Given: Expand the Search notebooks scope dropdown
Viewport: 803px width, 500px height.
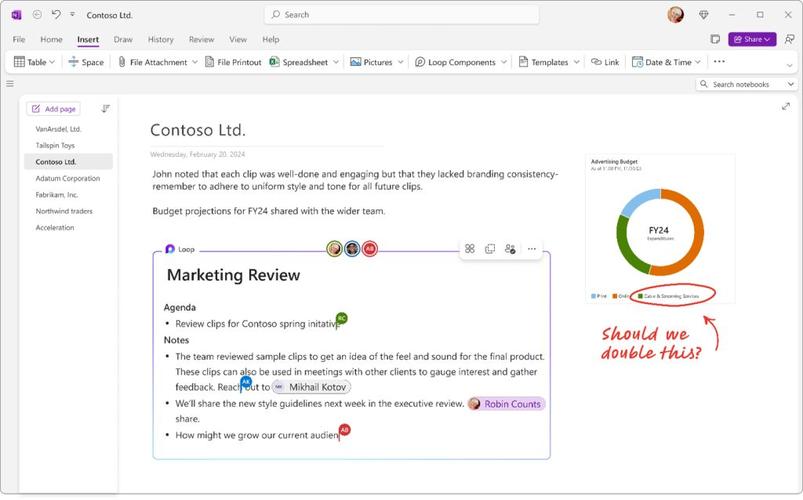Looking at the screenshot, I should (791, 84).
